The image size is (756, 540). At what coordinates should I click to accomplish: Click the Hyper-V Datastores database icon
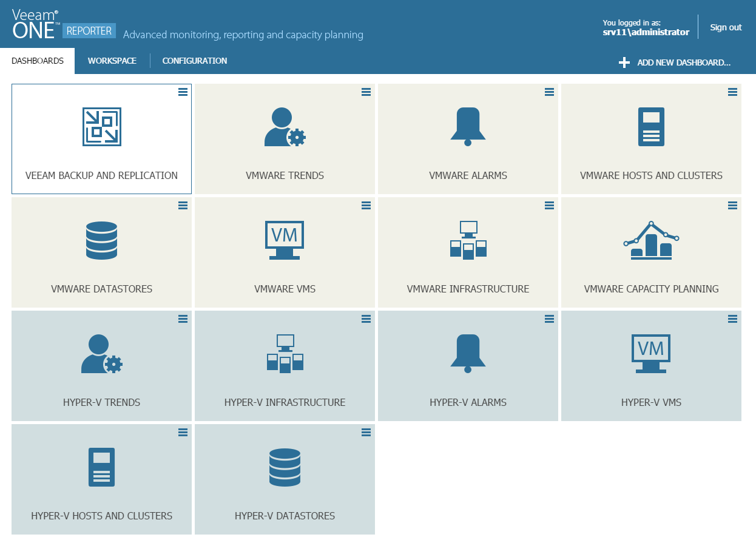(285, 467)
